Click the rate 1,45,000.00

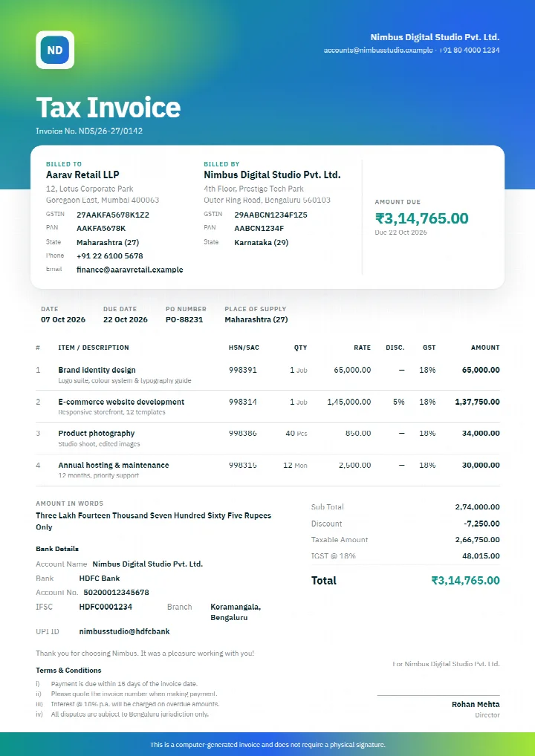pyautogui.click(x=348, y=402)
